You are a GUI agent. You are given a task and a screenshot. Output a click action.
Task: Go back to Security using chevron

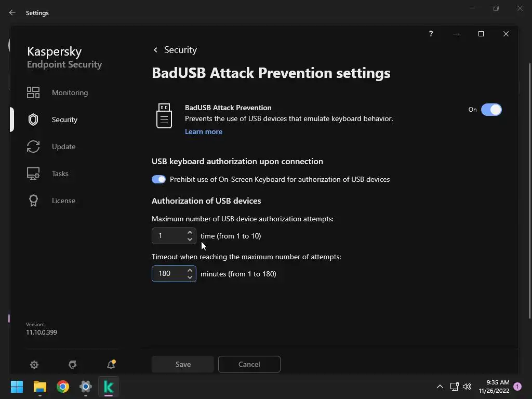(x=155, y=50)
